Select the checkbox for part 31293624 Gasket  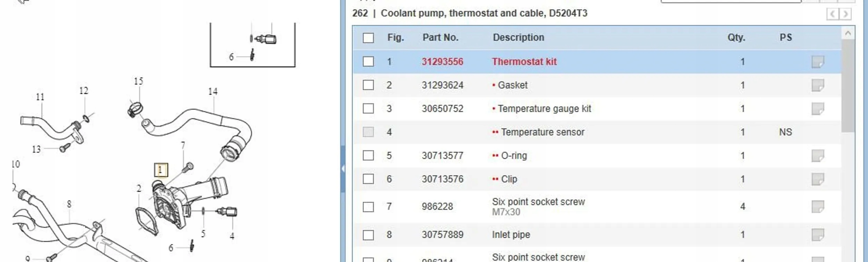pyautogui.click(x=368, y=85)
